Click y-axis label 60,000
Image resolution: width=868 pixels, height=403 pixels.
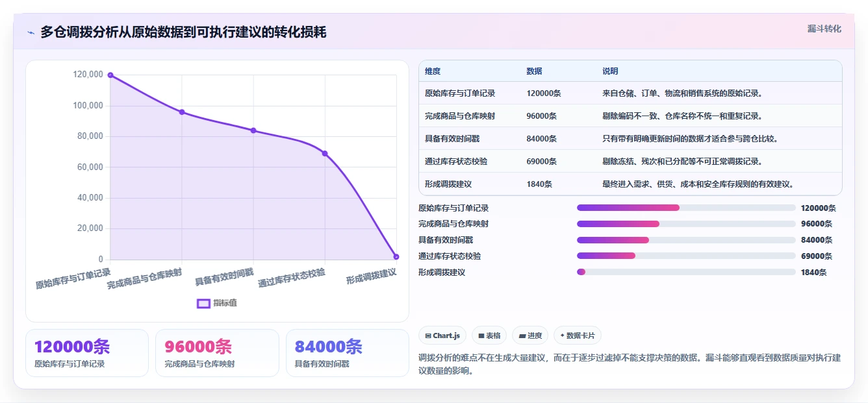90,167
